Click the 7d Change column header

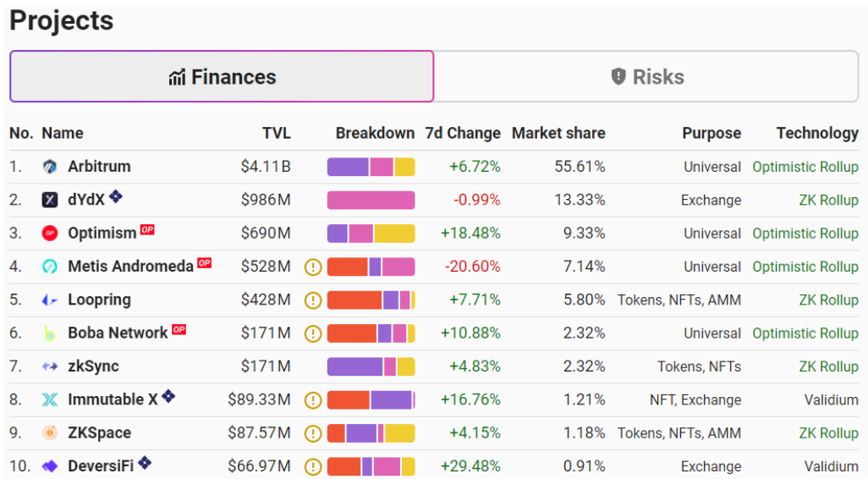click(463, 133)
